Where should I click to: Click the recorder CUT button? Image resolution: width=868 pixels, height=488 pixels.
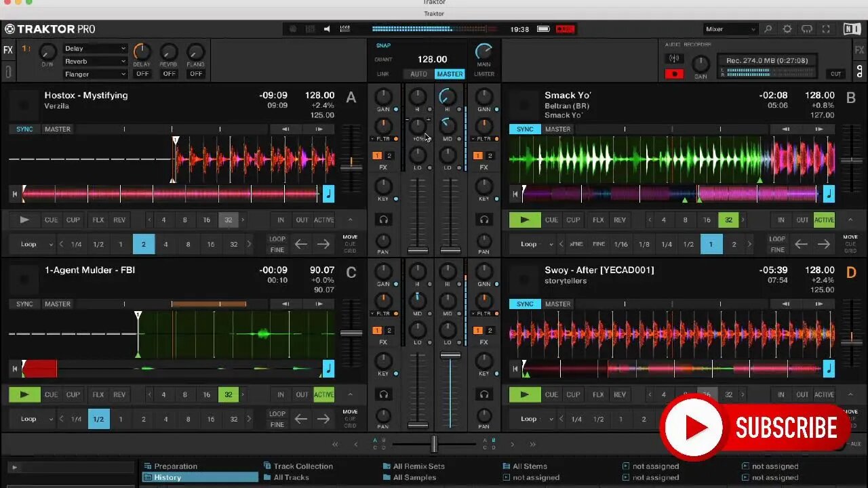[x=836, y=74]
